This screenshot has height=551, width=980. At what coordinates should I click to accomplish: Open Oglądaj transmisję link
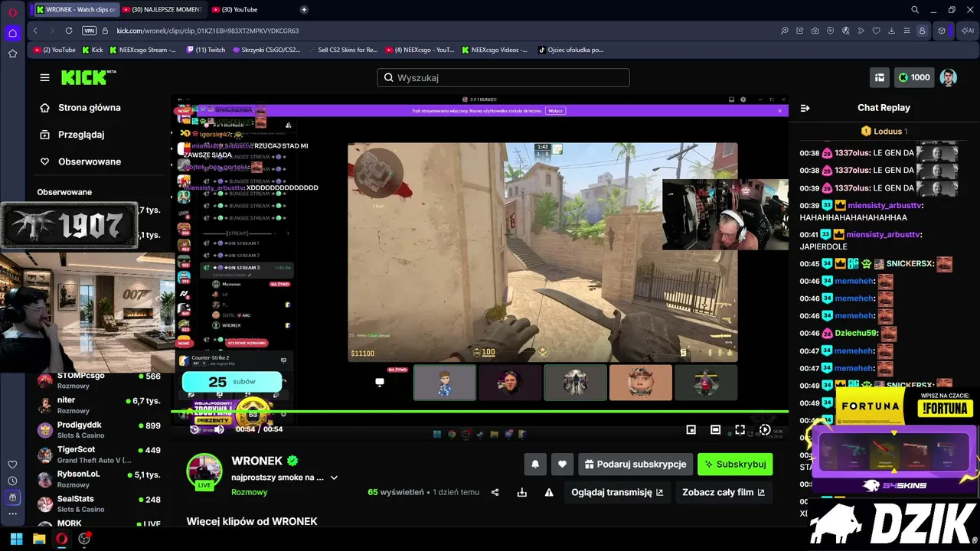click(617, 492)
